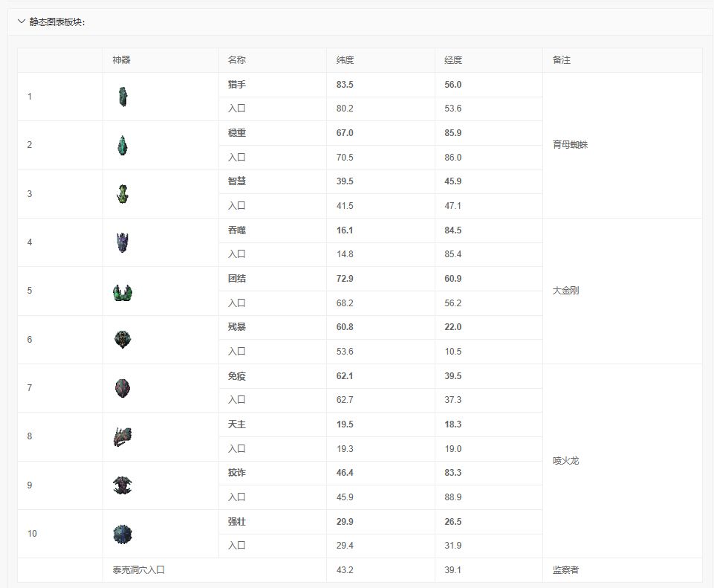Click latitude value 60.8 for 残暴

coord(345,327)
